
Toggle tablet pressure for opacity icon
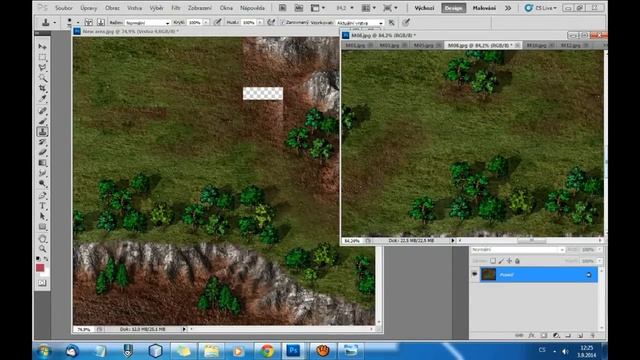click(x=218, y=22)
